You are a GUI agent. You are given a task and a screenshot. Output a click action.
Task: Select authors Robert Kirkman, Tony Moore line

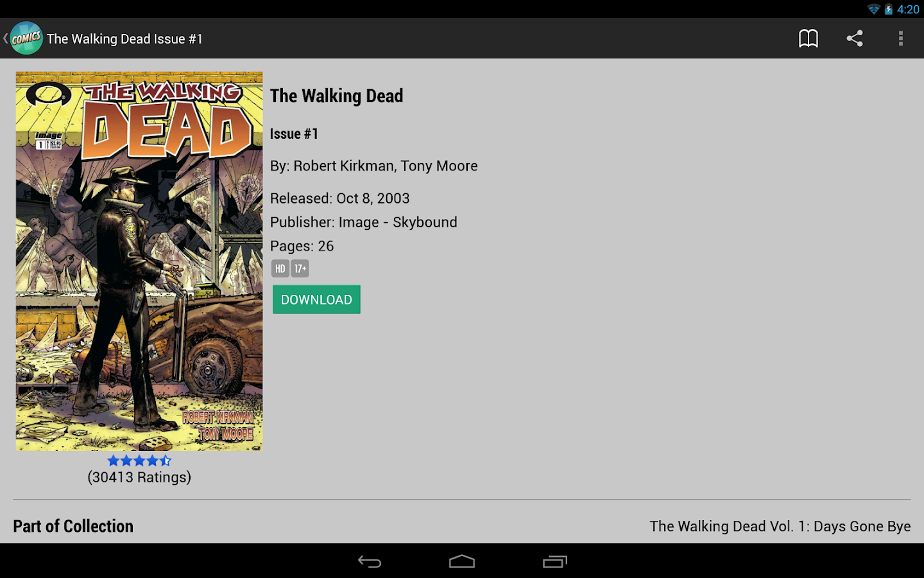point(373,166)
